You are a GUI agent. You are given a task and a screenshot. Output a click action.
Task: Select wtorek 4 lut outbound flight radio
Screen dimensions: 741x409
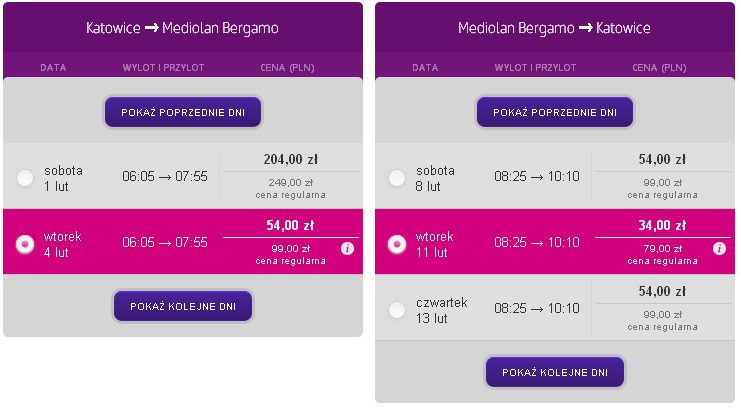[x=25, y=244]
